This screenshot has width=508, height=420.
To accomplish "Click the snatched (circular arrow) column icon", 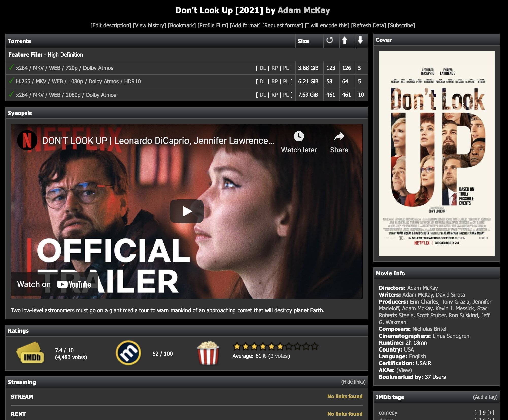I will [x=330, y=40].
